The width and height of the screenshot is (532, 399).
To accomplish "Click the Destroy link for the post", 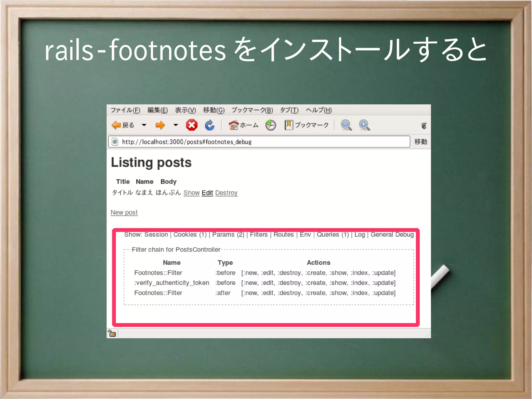I will click(226, 193).
